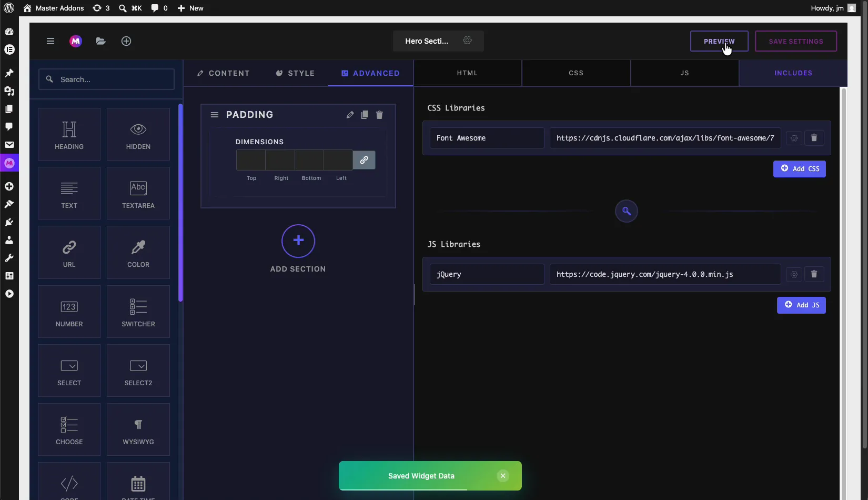Open settings for jQuery library

[794, 274]
